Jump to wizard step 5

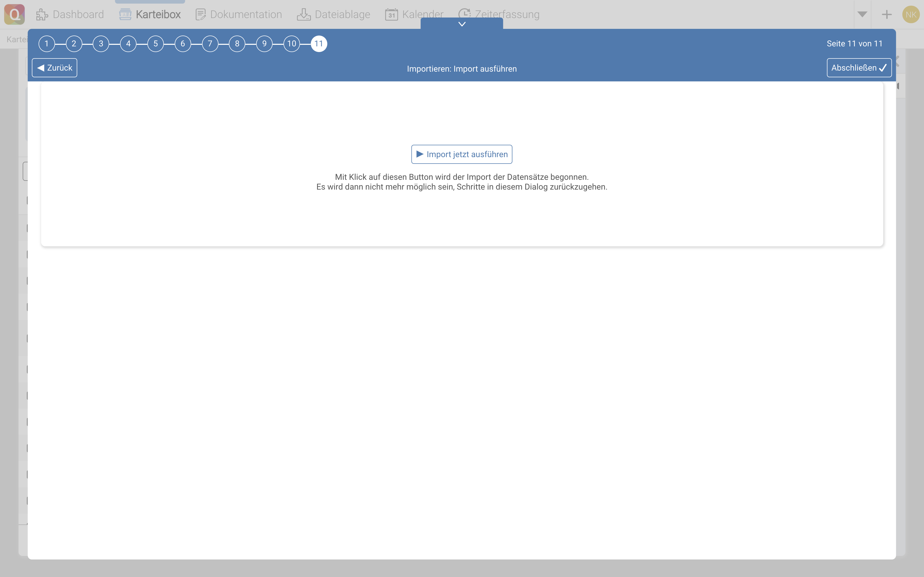pyautogui.click(x=155, y=44)
